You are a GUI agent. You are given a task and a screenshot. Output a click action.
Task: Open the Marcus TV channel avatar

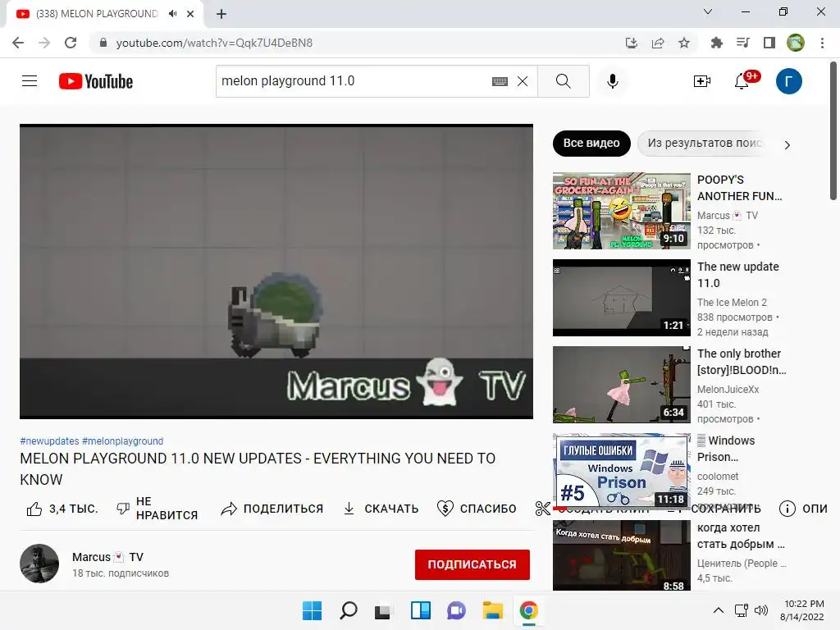[39, 564]
